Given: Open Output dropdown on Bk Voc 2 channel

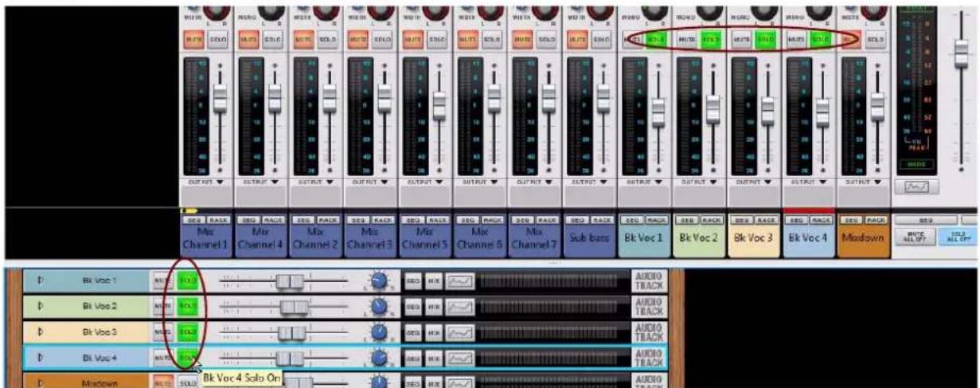Looking at the screenshot, I should (x=699, y=181).
